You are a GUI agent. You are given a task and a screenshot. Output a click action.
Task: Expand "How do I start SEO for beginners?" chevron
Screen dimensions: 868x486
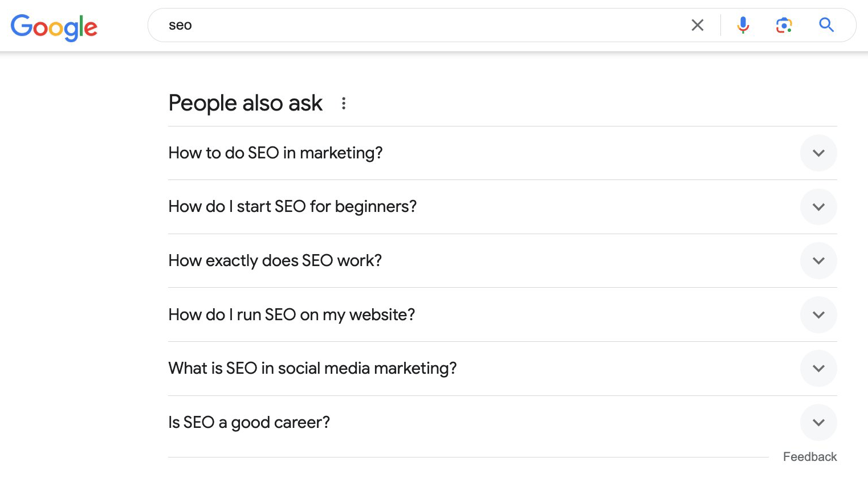coord(818,207)
